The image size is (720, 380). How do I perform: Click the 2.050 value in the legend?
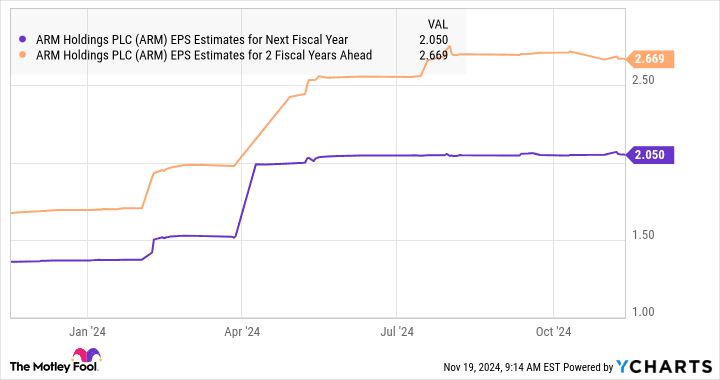pyautogui.click(x=433, y=40)
